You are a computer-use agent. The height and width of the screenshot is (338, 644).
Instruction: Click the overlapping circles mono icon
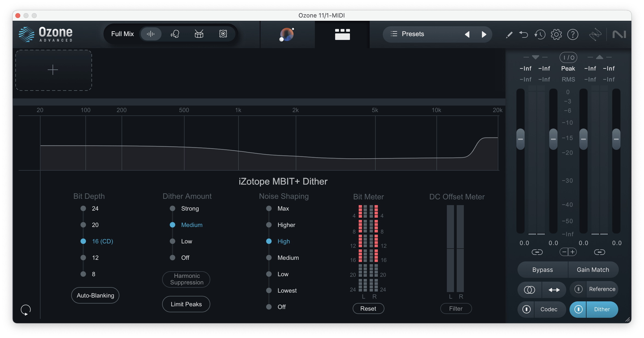(x=530, y=290)
